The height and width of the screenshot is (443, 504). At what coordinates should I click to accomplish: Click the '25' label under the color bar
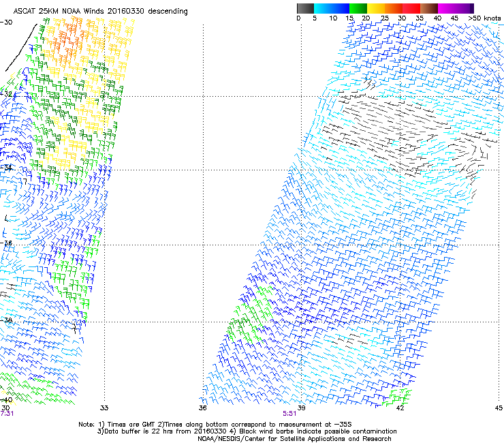[385, 18]
